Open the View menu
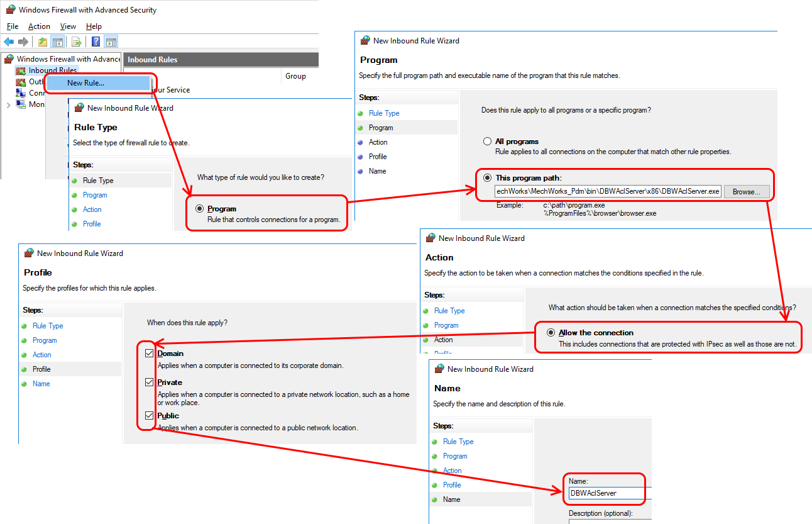 coord(68,26)
